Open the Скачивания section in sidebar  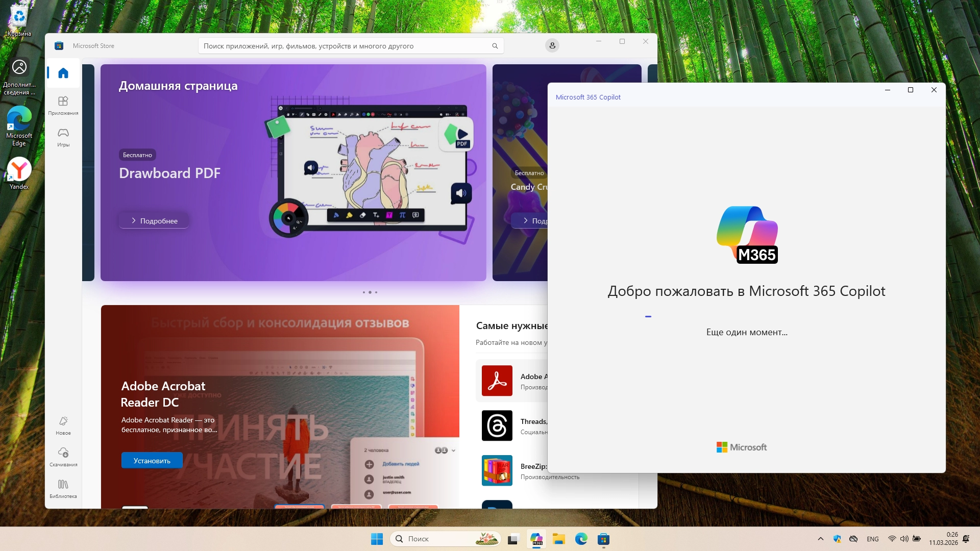coord(63,457)
